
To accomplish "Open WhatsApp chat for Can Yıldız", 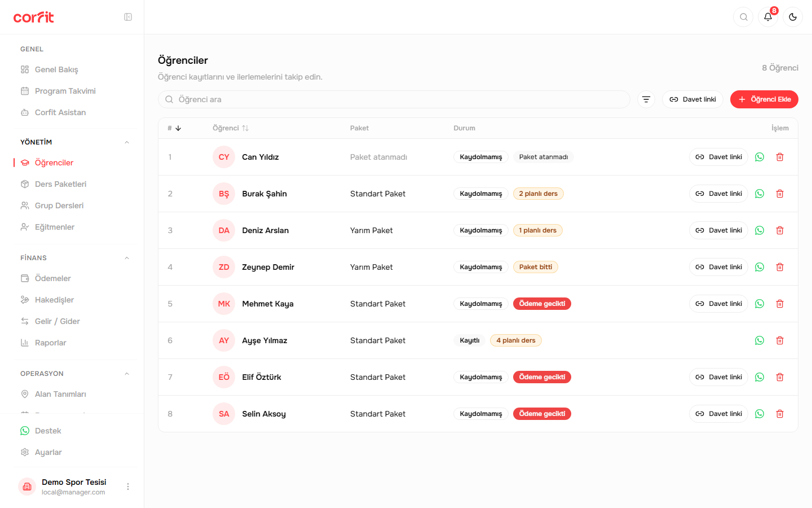I will [x=760, y=157].
